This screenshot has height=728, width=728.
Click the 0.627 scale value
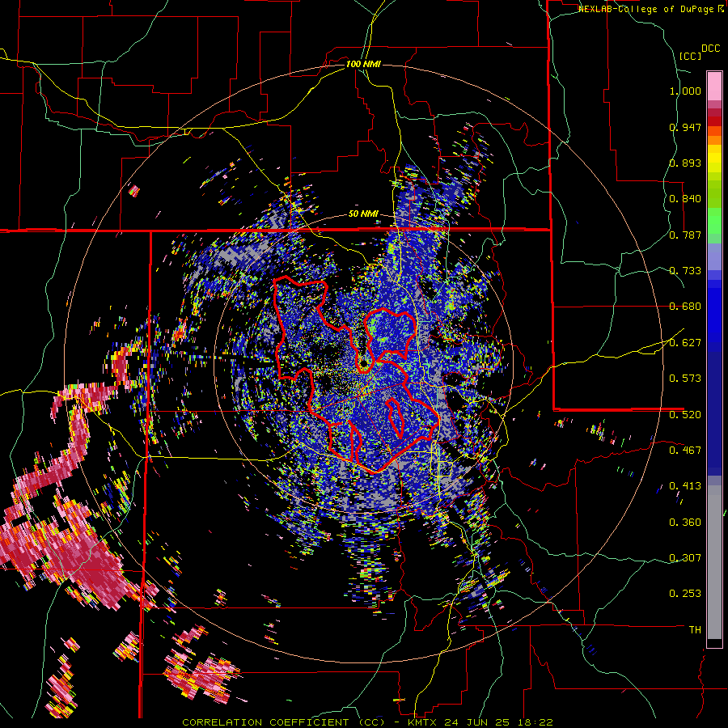[x=685, y=343]
